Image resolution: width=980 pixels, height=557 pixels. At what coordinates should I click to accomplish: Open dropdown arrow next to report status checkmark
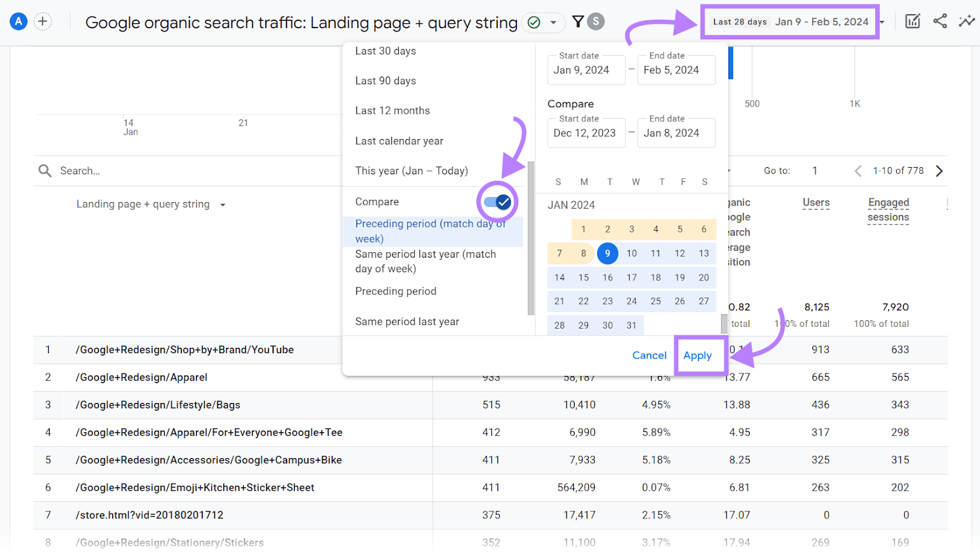coord(553,23)
